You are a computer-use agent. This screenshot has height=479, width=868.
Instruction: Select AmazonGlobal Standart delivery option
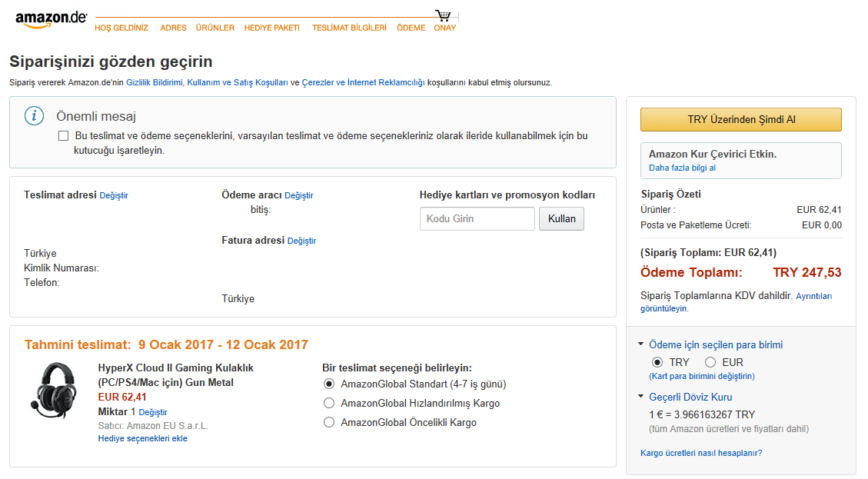(329, 384)
